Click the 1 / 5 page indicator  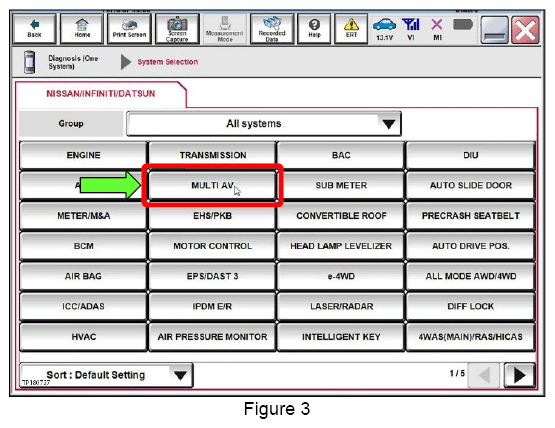coord(457,373)
